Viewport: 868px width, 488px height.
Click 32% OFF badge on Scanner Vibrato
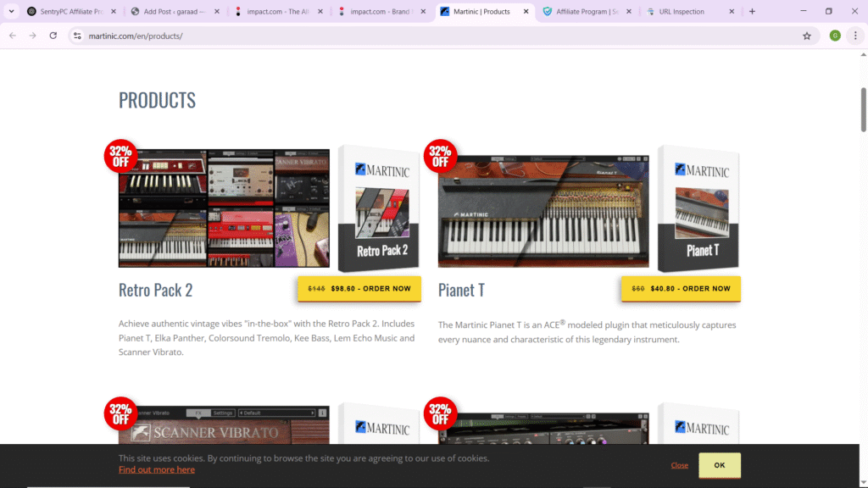click(x=120, y=413)
